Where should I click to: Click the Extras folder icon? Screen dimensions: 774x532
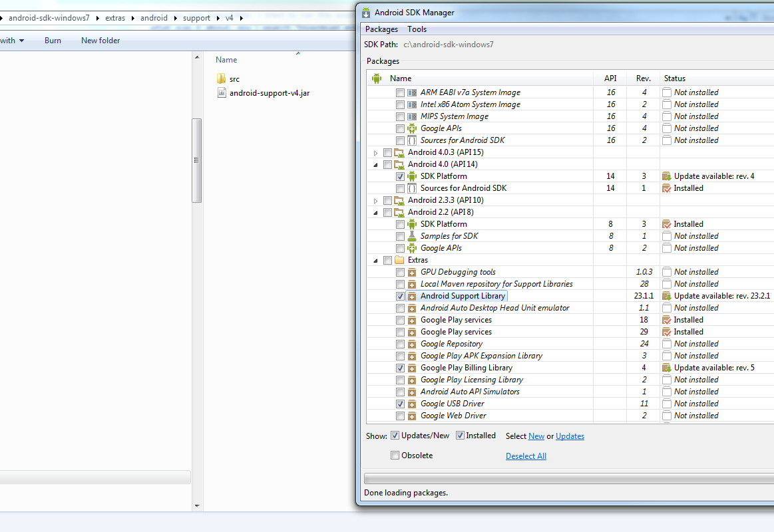pyautogui.click(x=399, y=260)
